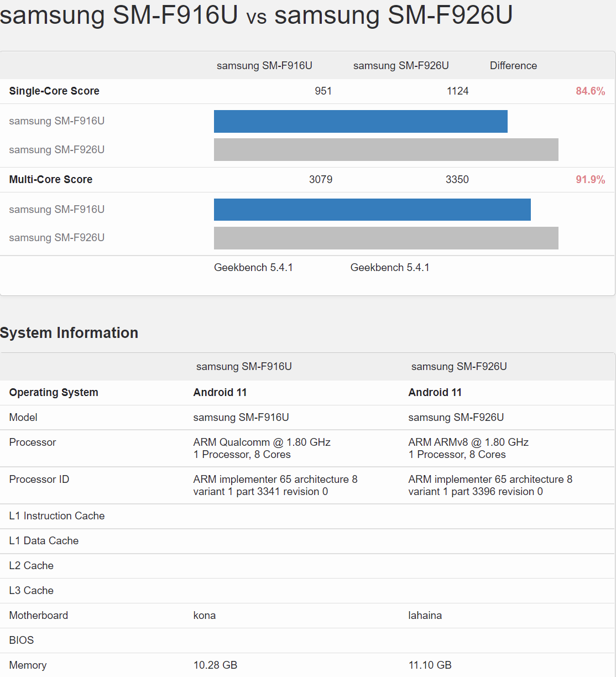Click the 'L1 Instruction Cache' row label

pos(57,516)
